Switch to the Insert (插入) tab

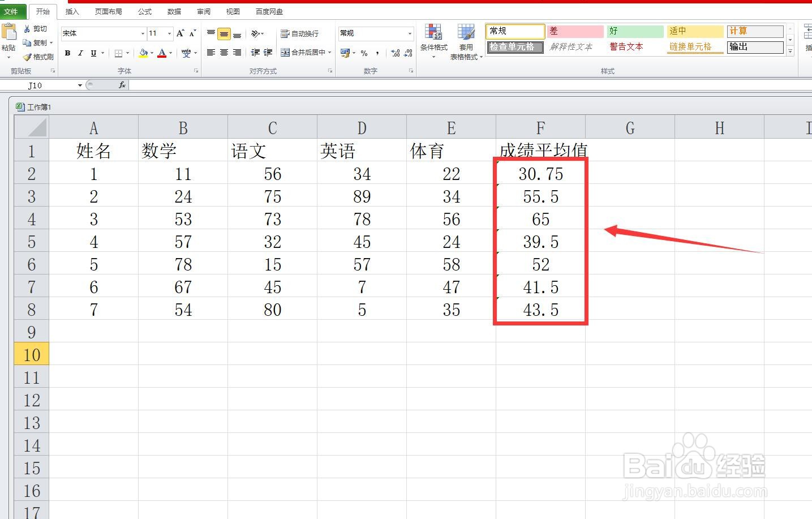click(x=72, y=11)
